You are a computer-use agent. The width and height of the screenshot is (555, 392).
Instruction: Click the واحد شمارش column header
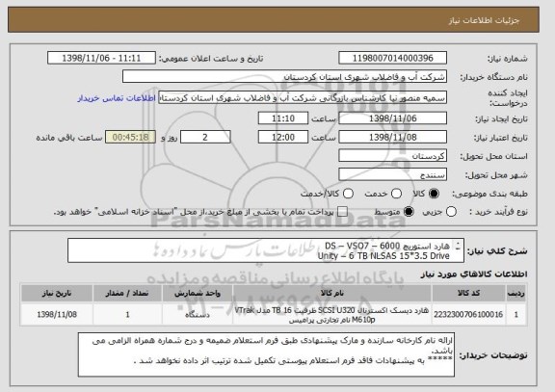coord(198,294)
